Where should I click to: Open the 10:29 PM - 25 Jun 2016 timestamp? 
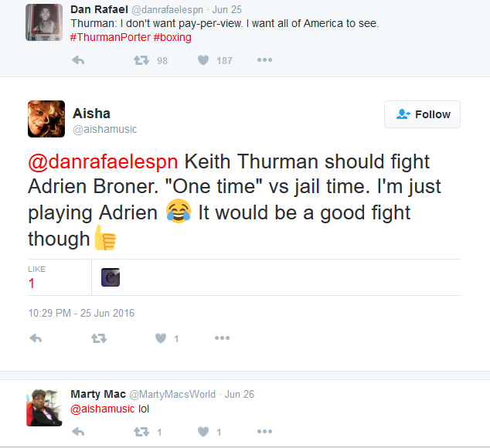81,313
